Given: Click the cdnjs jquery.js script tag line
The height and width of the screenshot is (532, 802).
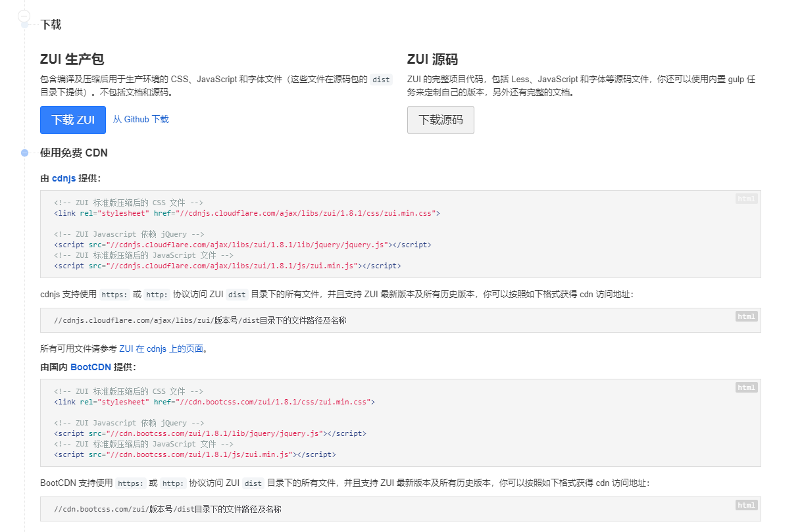Looking at the screenshot, I should [243, 245].
